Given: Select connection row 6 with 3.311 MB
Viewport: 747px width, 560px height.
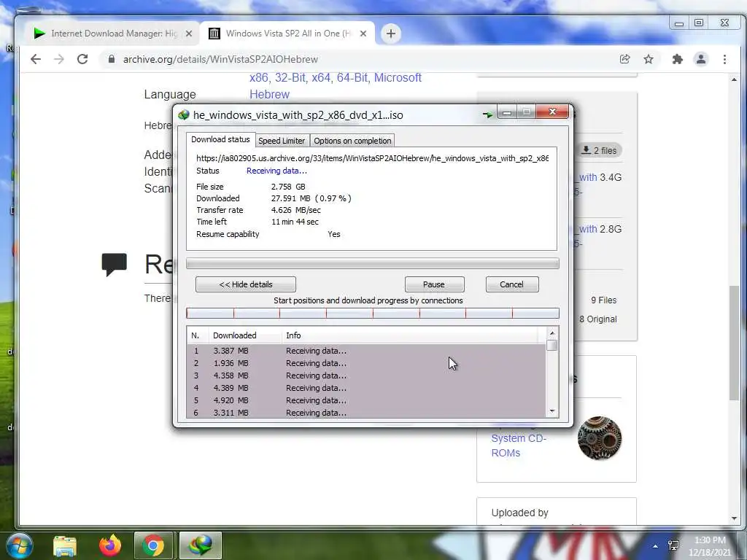Looking at the screenshot, I should 366,413.
